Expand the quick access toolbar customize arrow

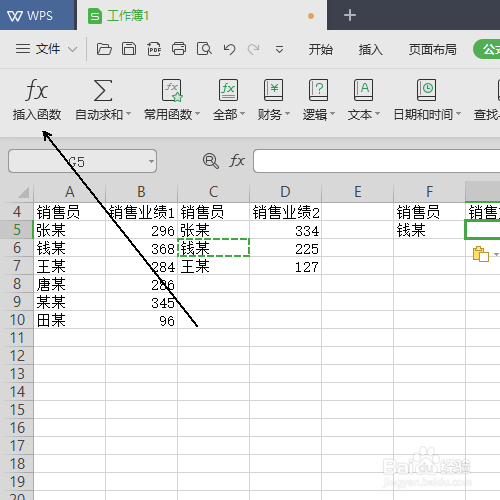pos(279,50)
